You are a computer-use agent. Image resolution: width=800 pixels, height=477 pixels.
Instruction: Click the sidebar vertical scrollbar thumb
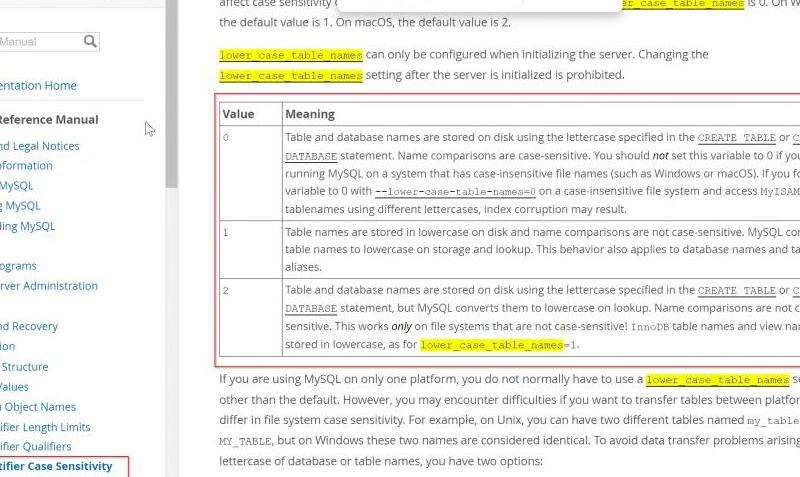171,94
